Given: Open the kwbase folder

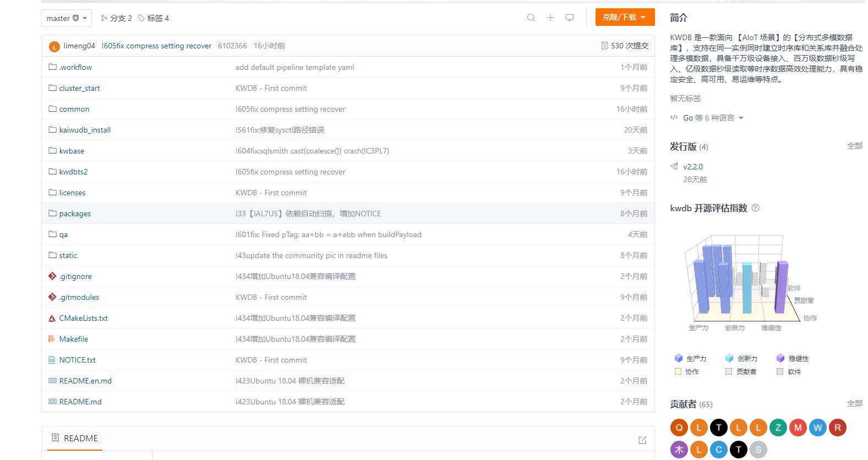Looking at the screenshot, I should pyautogui.click(x=72, y=151).
